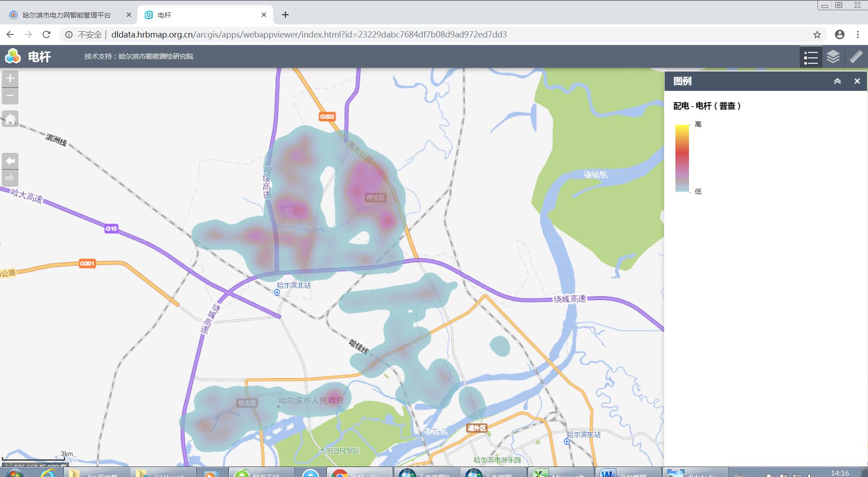Screen dimensions: 868x477
Task: Open the Word taskbar item
Action: [628, 472]
